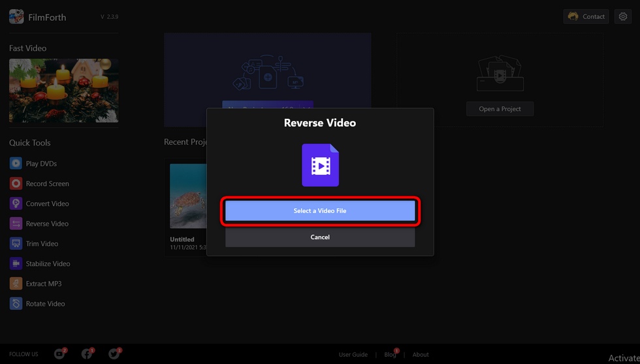
Task: Click the new project illustration icon
Action: [268, 72]
